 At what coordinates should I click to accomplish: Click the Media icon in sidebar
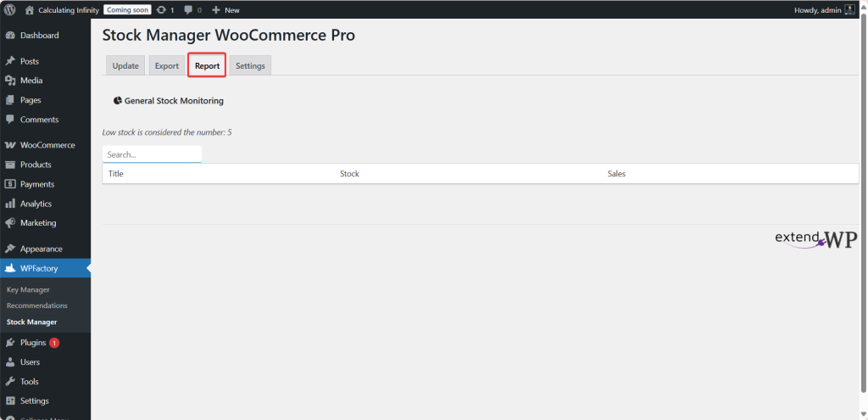pyautogui.click(x=10, y=81)
